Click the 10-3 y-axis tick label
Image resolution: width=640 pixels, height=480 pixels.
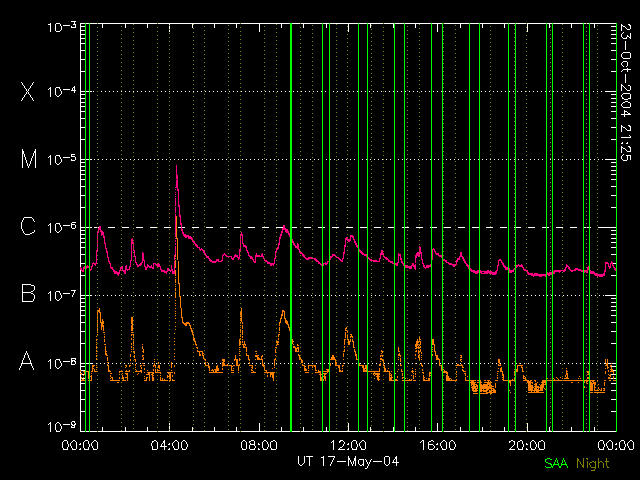(x=62, y=27)
